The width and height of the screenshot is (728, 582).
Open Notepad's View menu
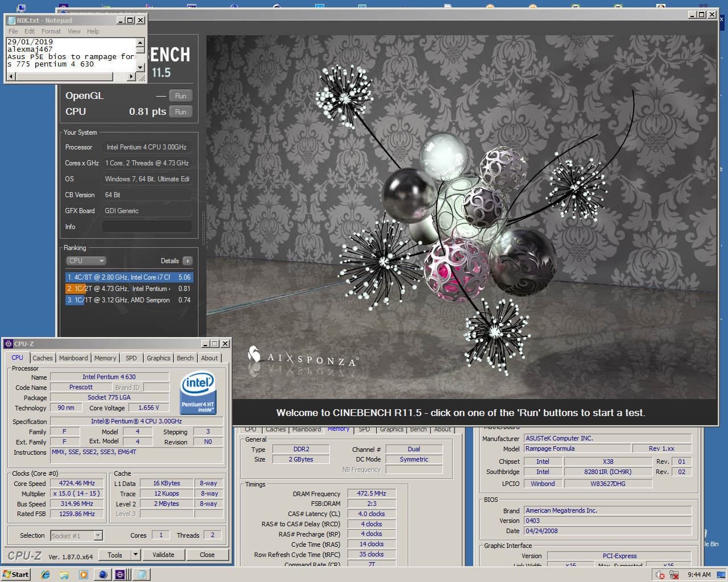point(74,31)
